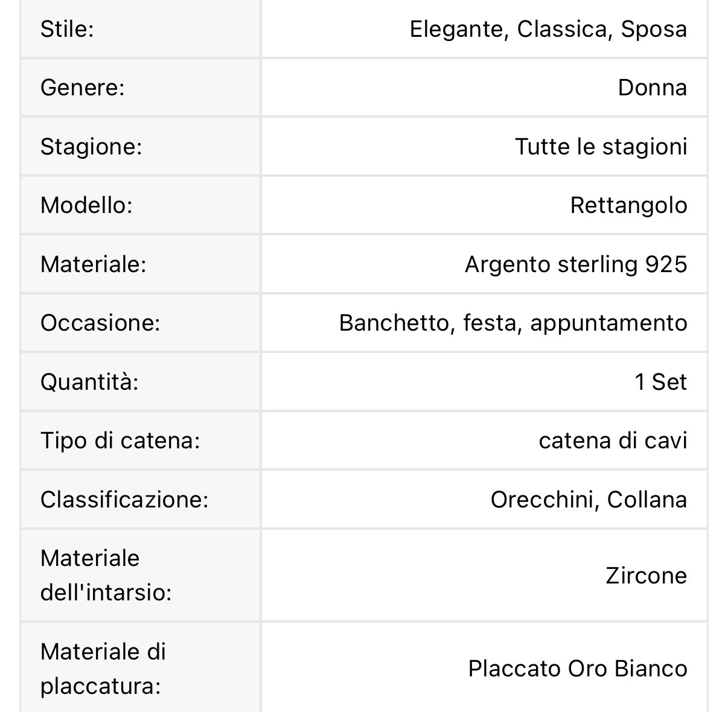The width and height of the screenshot is (728, 712).
Task: Select the "Rettangolo" value
Action: [628, 206]
